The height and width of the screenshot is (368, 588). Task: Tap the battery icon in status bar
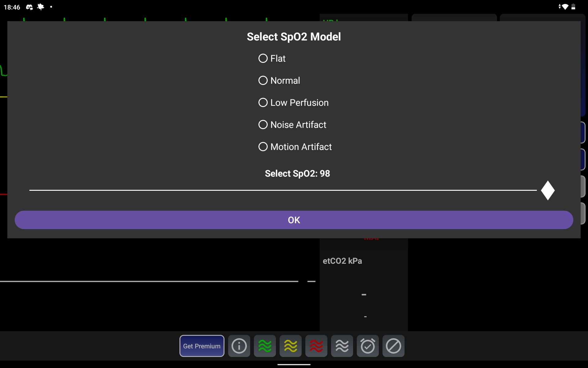pos(573,7)
